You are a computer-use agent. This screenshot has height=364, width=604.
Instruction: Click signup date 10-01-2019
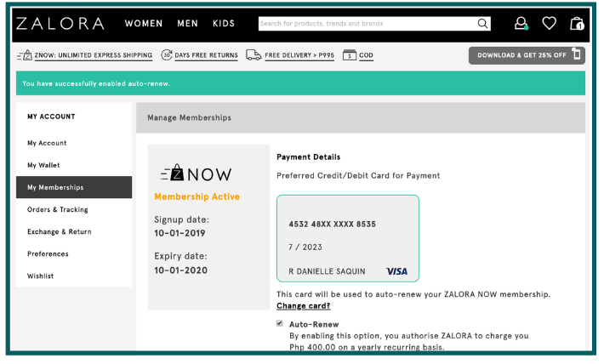tap(179, 233)
